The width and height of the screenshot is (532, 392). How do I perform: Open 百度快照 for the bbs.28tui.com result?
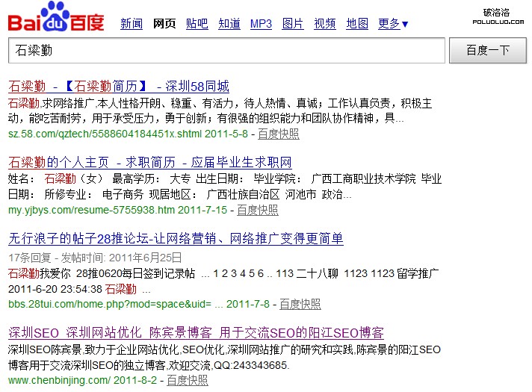tap(300, 304)
